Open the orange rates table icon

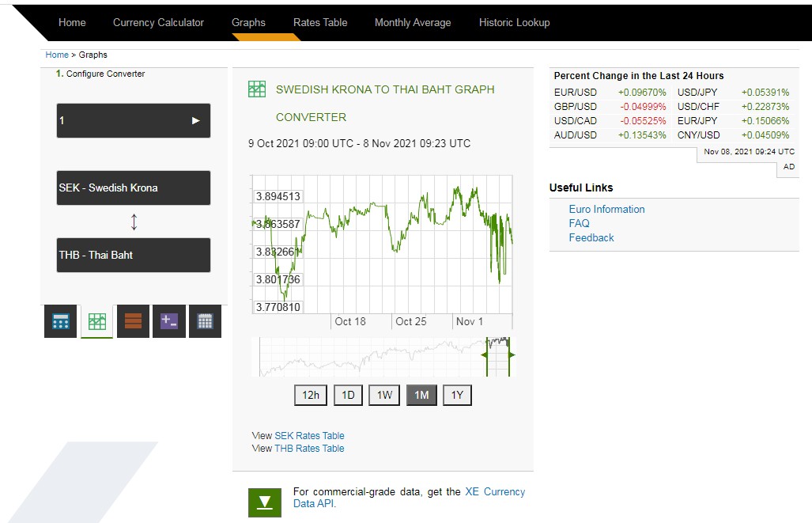point(133,321)
